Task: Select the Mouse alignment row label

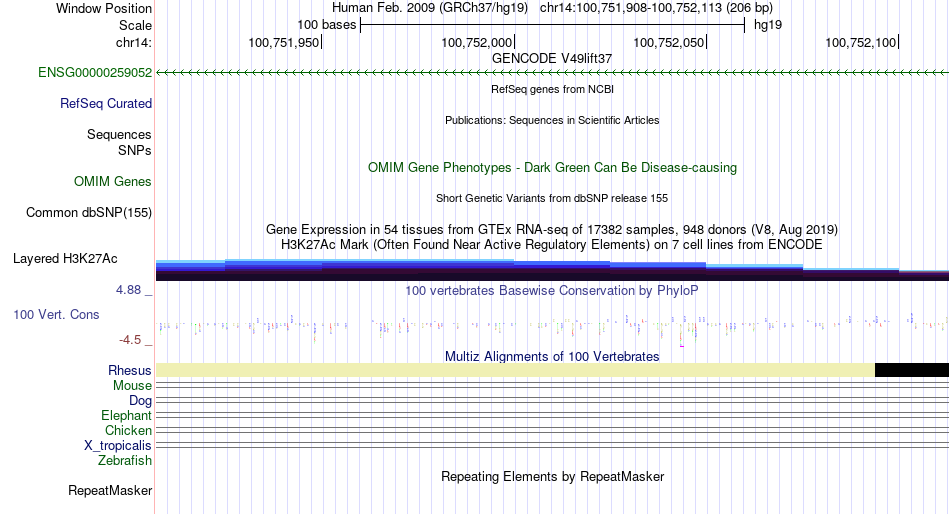Action: click(132, 386)
